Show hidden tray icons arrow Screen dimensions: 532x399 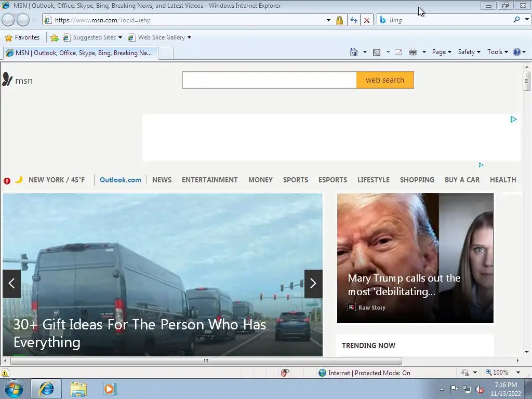pos(442,389)
